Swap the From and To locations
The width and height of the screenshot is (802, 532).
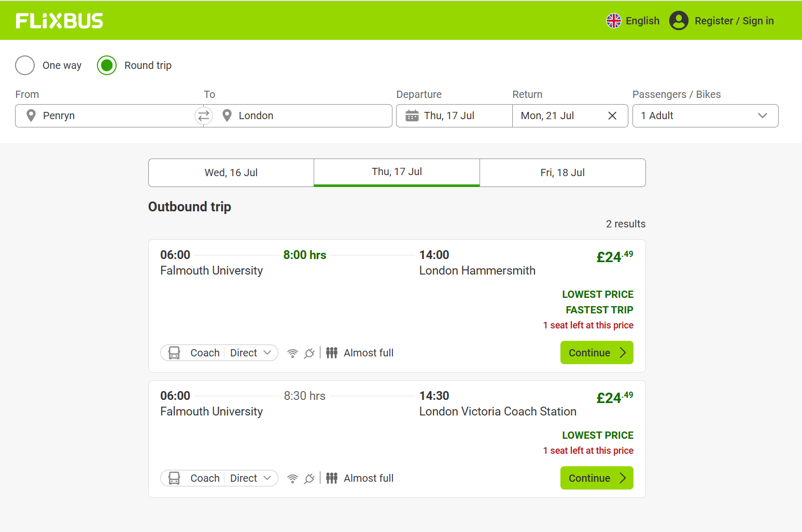tap(203, 116)
